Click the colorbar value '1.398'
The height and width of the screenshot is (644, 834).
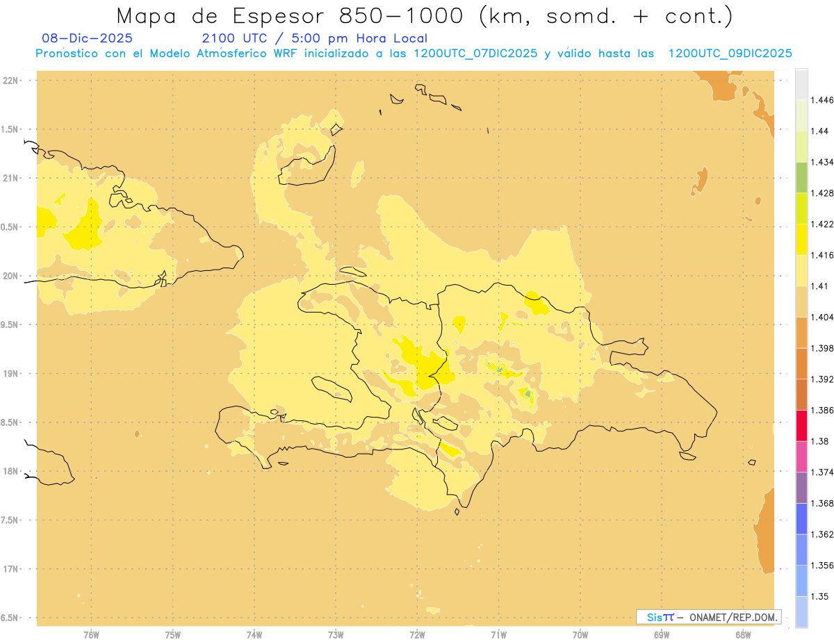pos(823,348)
